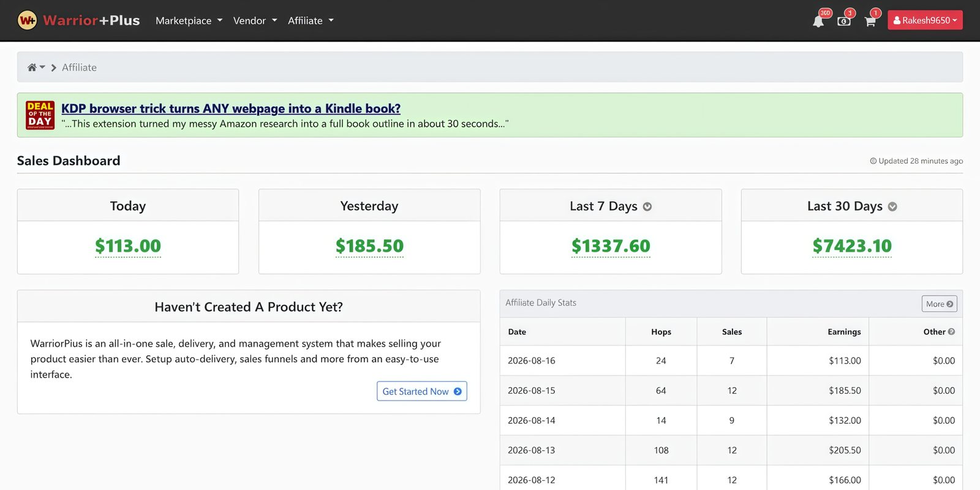This screenshot has width=980, height=490.
Task: Click the Deal of the Day badge
Action: [x=40, y=115]
